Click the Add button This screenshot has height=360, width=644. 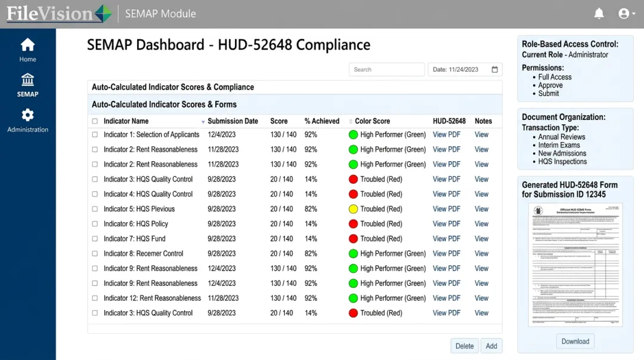[491, 346]
